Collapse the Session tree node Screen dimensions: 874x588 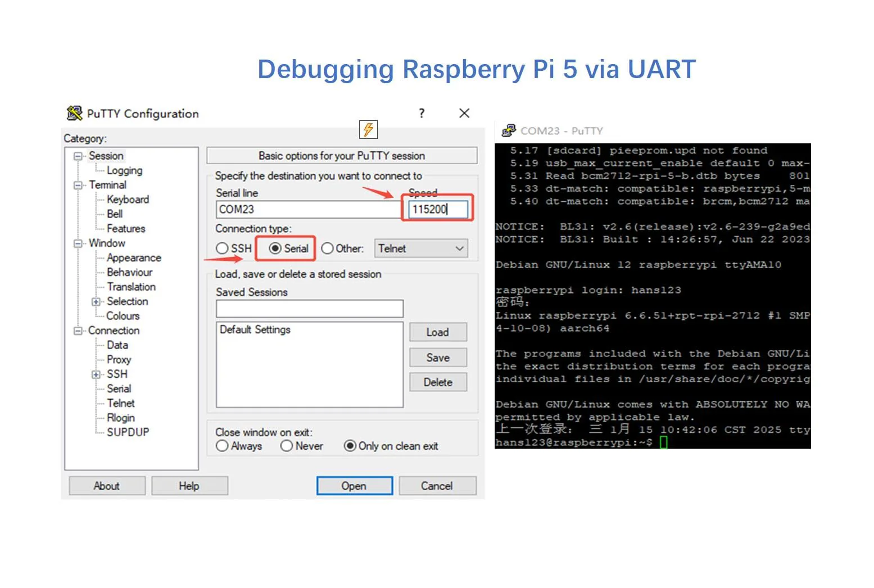pos(78,156)
